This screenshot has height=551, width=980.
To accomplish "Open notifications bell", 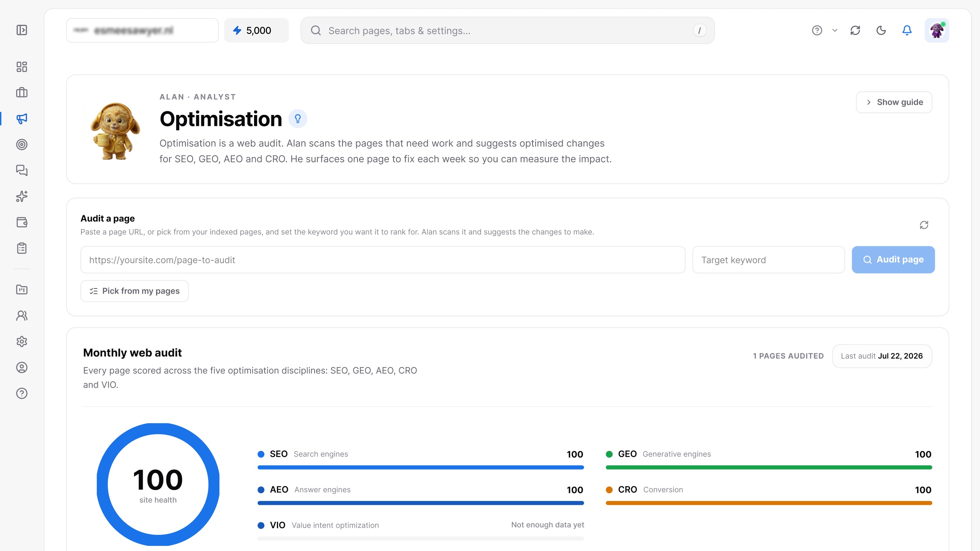I will pyautogui.click(x=907, y=30).
